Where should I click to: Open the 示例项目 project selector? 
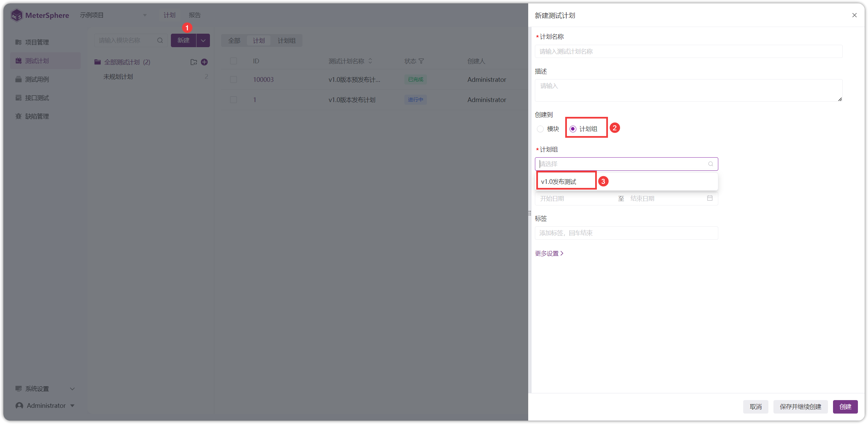tap(113, 15)
